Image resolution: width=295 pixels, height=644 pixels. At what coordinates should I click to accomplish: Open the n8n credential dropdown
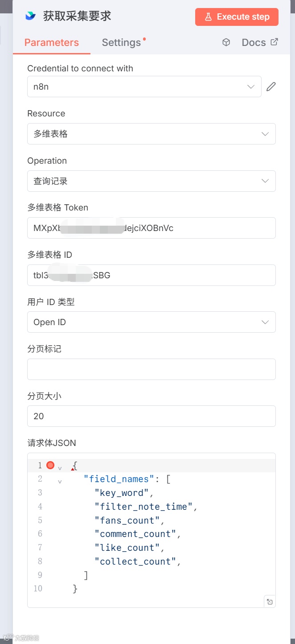[x=144, y=87]
